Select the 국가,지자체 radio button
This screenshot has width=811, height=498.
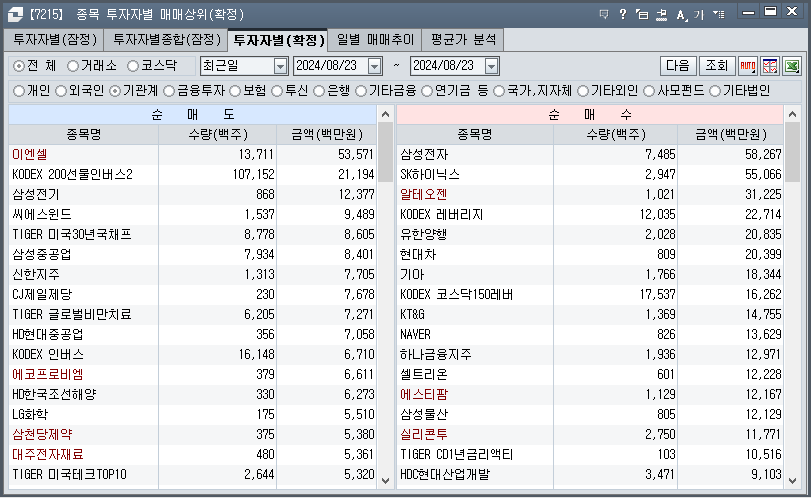pyautogui.click(x=499, y=91)
